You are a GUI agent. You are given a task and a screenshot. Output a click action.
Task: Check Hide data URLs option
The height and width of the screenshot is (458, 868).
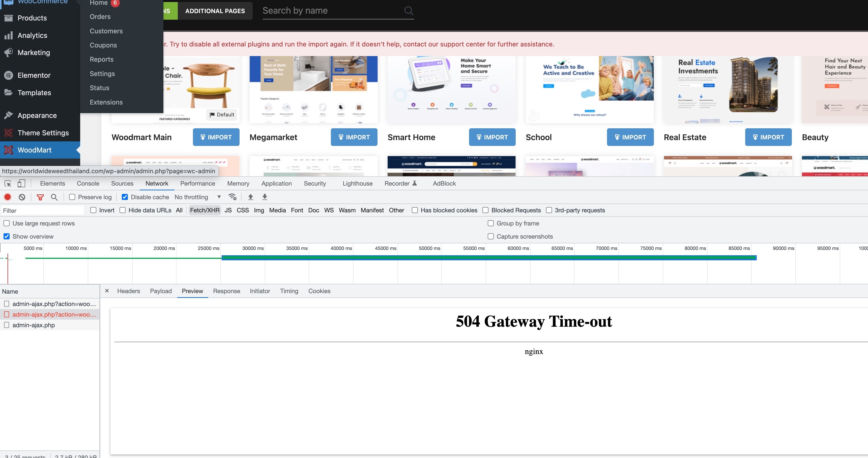coord(123,210)
